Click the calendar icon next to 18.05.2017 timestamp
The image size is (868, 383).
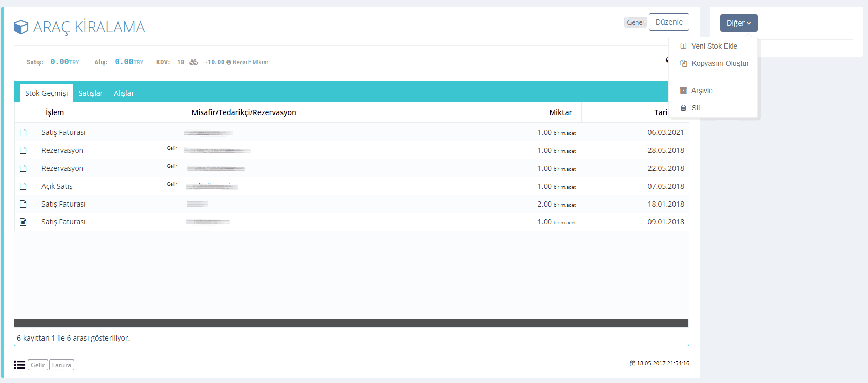[x=632, y=363]
